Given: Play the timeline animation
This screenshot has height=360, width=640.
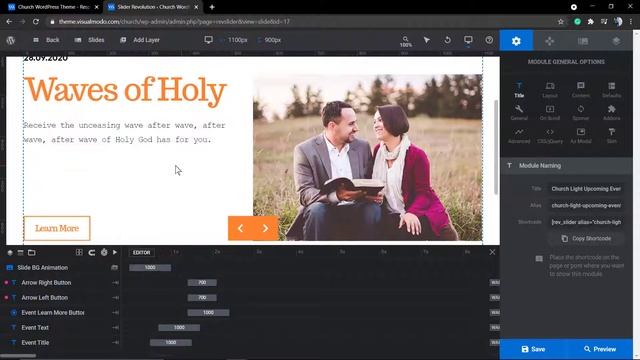Looking at the screenshot, I should (115, 253).
